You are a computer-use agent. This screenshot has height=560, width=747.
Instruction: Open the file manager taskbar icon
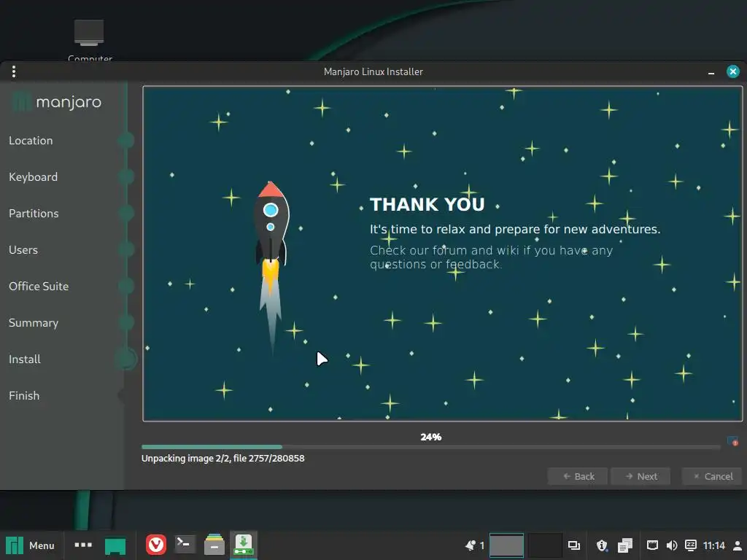[x=214, y=545]
